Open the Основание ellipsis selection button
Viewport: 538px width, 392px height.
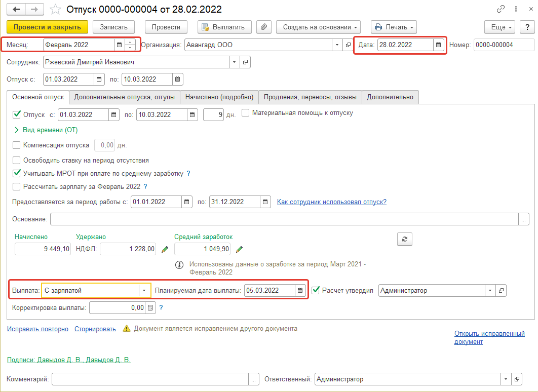[x=524, y=219]
